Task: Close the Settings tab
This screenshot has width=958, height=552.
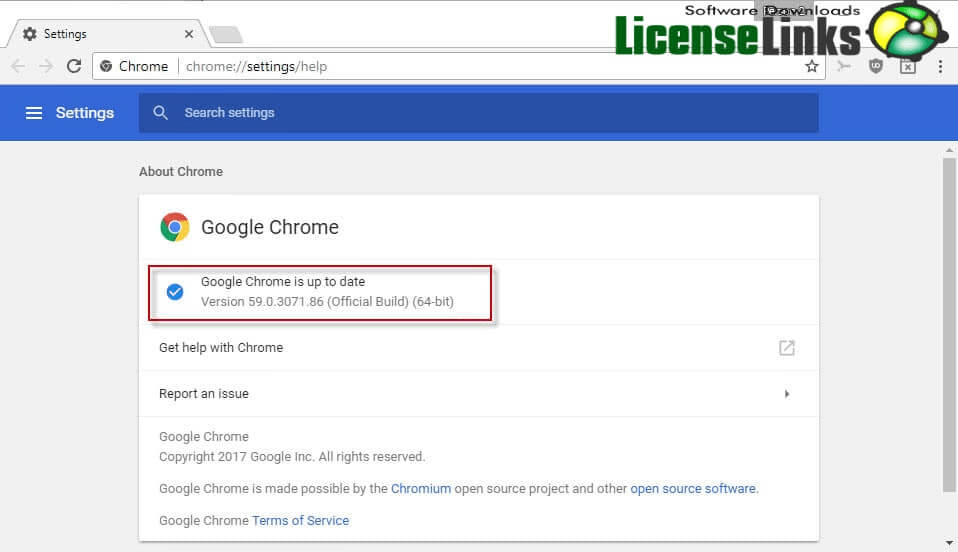Action: (189, 34)
